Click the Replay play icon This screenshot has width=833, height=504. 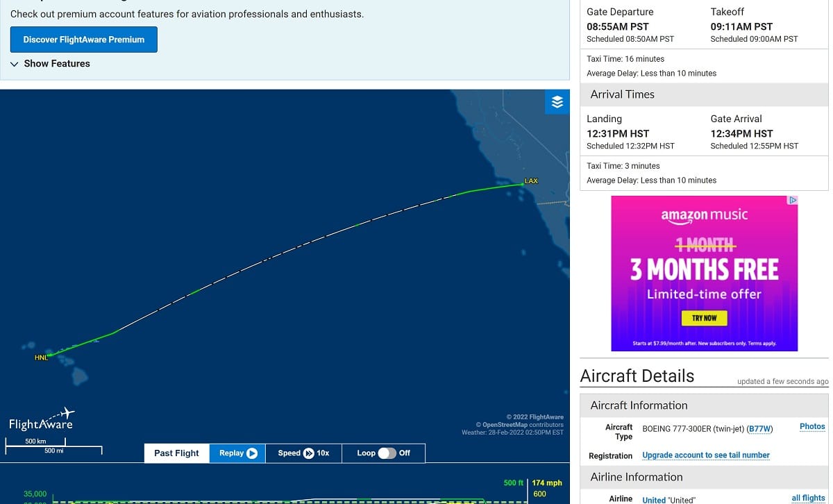[252, 453]
